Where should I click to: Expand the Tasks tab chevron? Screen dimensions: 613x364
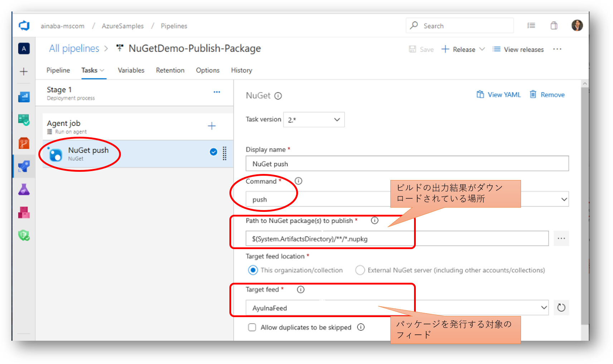click(102, 71)
